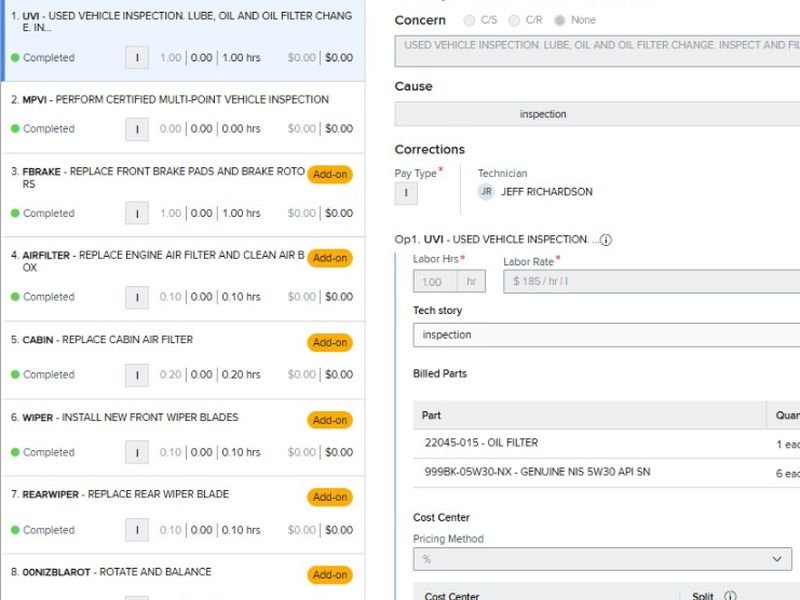800x600 pixels.
Task: Select the MPVI multi-point inspection operation
Action: (175, 100)
